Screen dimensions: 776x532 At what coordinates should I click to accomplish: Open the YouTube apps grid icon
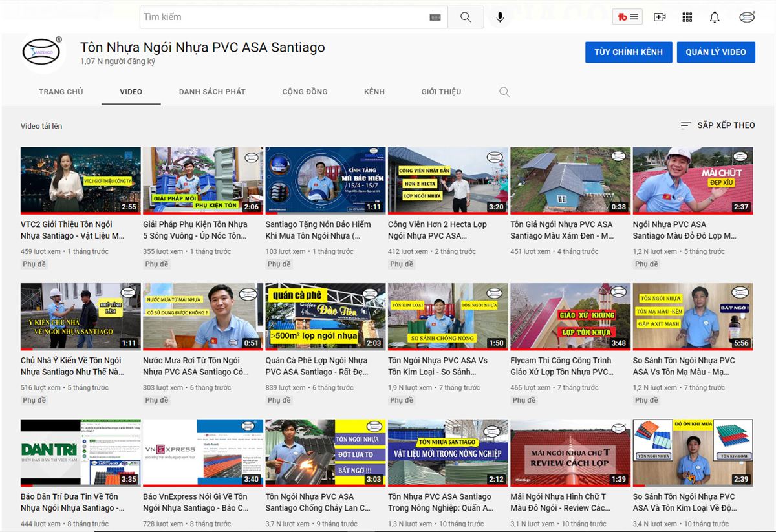[x=687, y=17]
